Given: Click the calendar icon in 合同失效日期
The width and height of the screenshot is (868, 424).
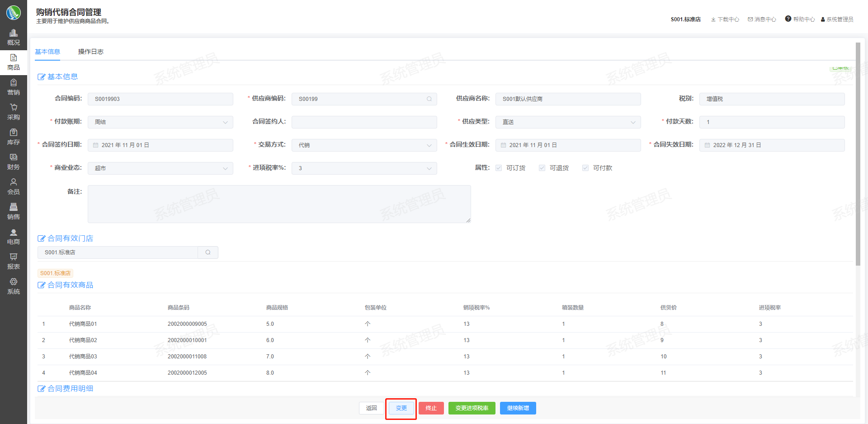Looking at the screenshot, I should pyautogui.click(x=707, y=145).
